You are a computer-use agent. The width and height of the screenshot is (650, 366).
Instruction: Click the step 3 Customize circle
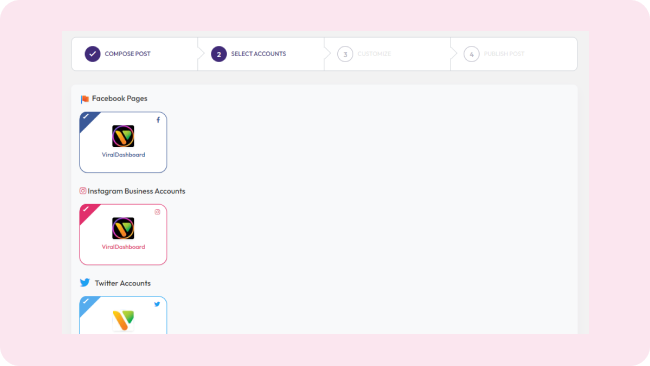(x=345, y=54)
